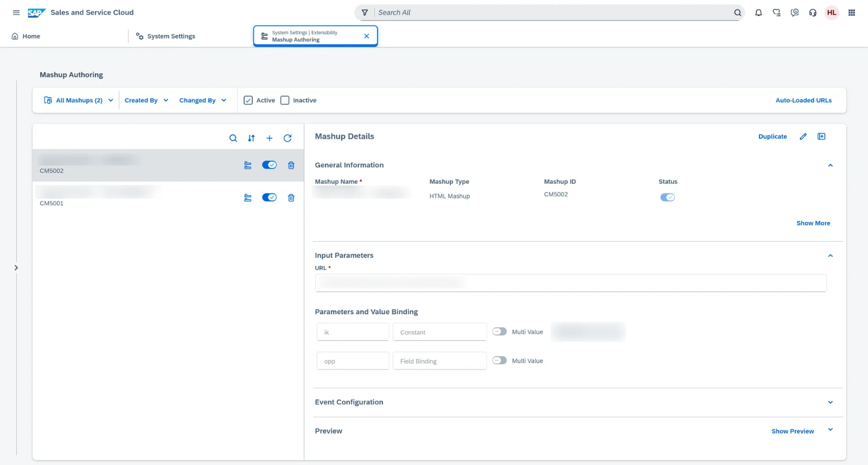Toggle the CM5001 row active switch
The image size is (868, 465).
click(x=270, y=197)
